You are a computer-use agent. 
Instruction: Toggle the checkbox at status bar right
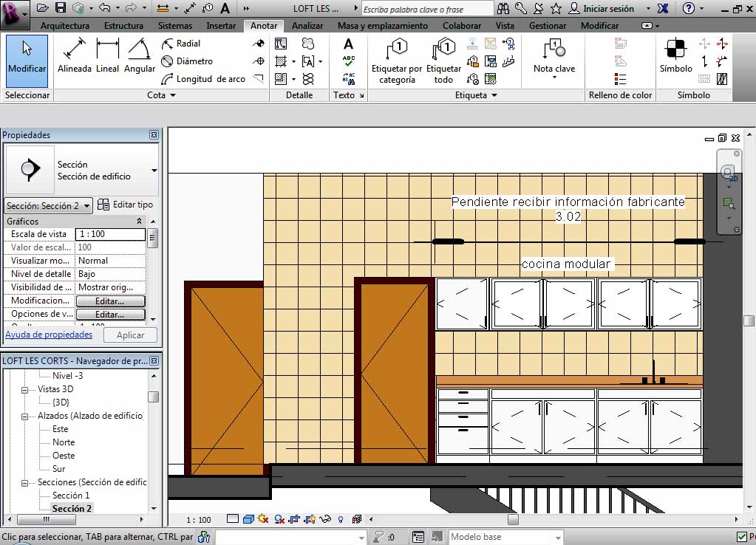742,537
